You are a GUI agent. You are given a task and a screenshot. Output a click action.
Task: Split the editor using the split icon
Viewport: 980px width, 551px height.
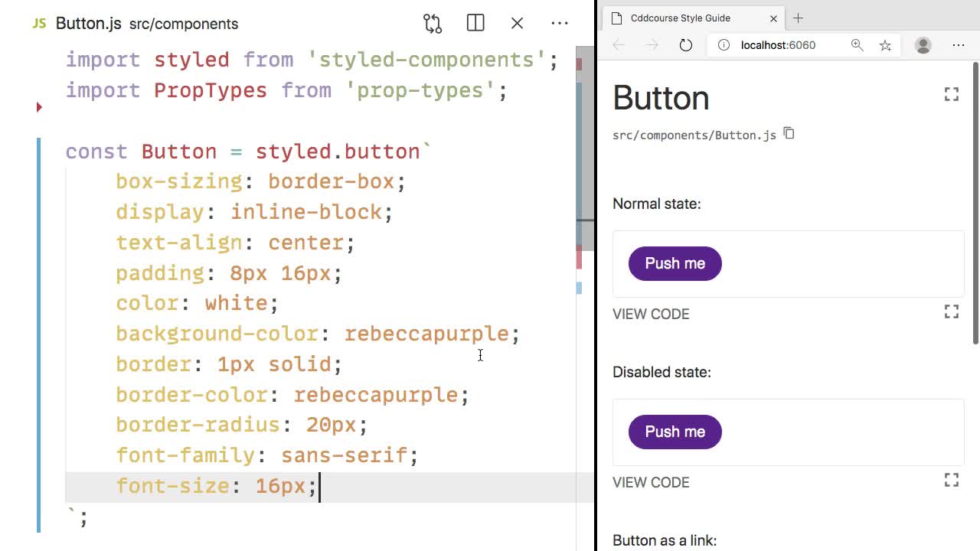pyautogui.click(x=475, y=23)
